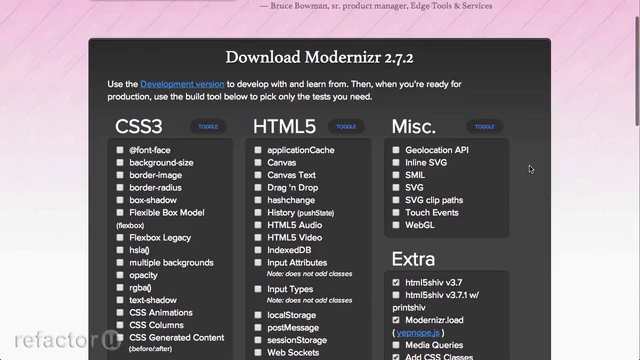Click the HTML5 section heading

pyautogui.click(x=284, y=127)
